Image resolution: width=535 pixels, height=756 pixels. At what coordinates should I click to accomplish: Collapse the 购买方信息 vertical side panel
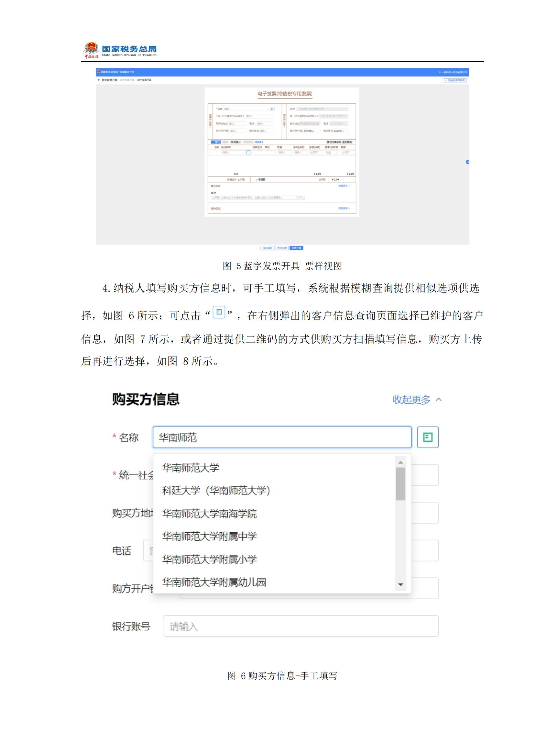(210, 127)
